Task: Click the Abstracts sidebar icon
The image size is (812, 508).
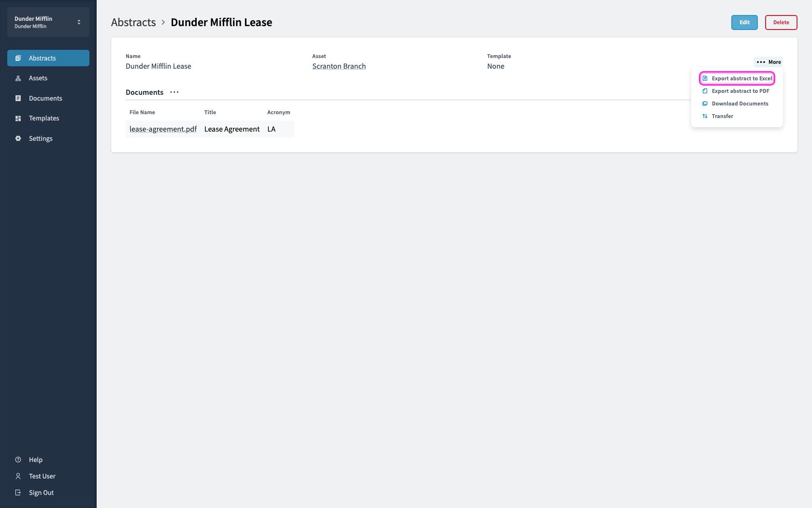Action: (x=18, y=58)
